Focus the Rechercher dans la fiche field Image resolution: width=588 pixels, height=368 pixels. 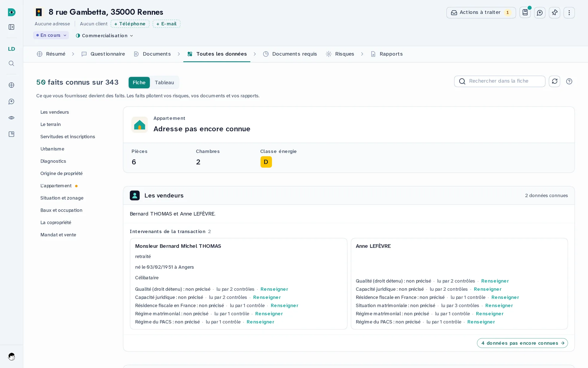pyautogui.click(x=500, y=81)
